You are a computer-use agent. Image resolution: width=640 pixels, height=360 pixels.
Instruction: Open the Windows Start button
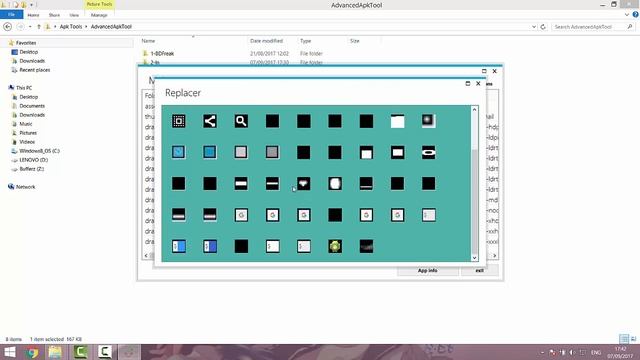point(9,352)
